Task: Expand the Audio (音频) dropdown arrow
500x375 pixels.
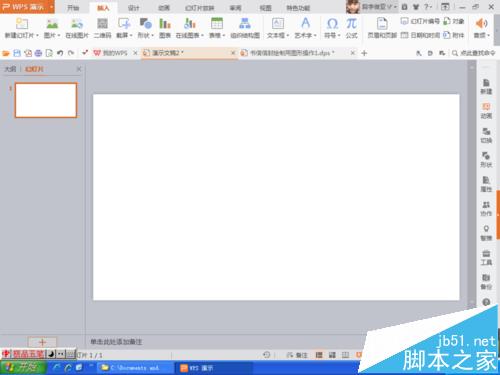Action: (489, 35)
